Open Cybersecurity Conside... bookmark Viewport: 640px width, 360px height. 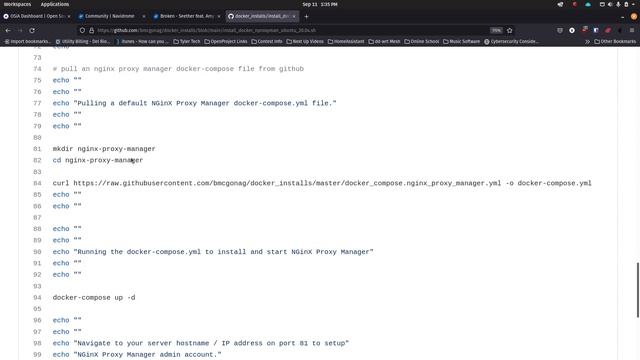pos(511,41)
